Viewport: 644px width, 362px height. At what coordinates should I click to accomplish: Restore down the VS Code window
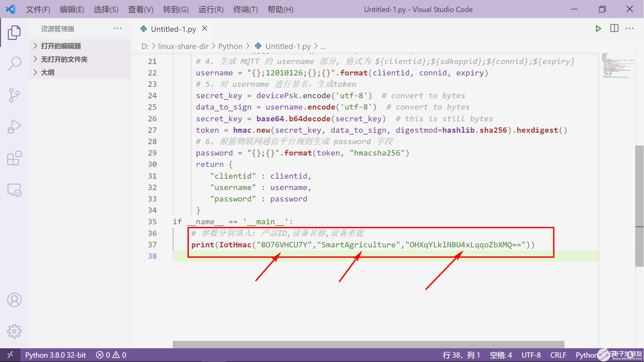602,9
